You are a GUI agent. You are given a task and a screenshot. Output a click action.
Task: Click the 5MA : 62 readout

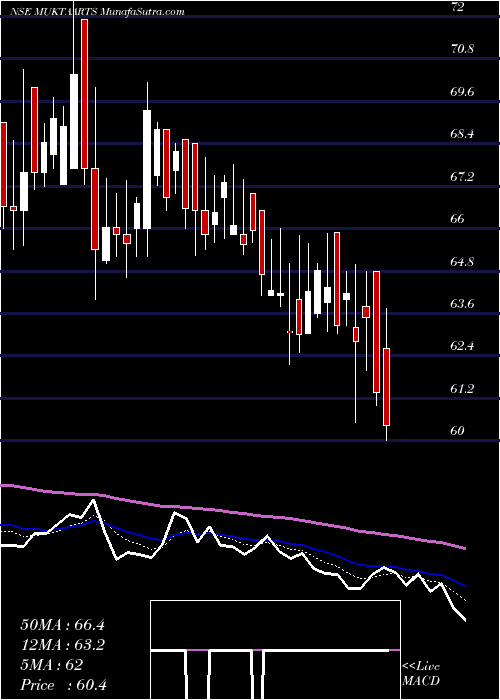pyautogui.click(x=51, y=665)
